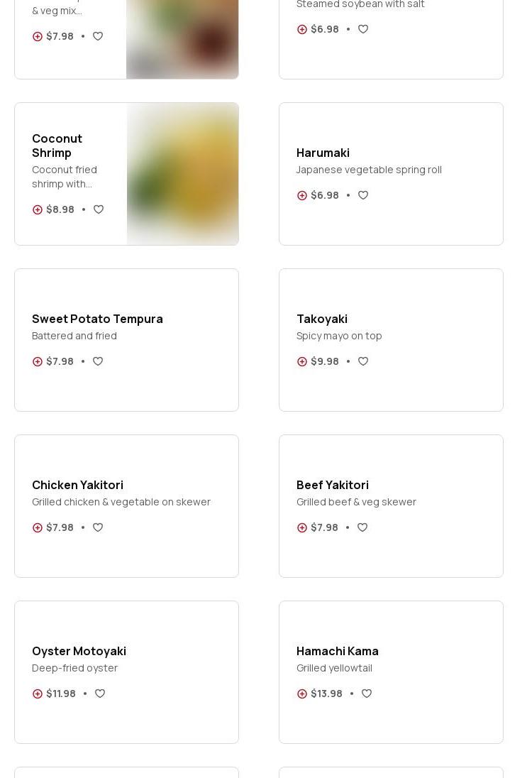Add Hamachi Kama using plus icon
Screen dimensions: 532x778
click(x=302, y=694)
